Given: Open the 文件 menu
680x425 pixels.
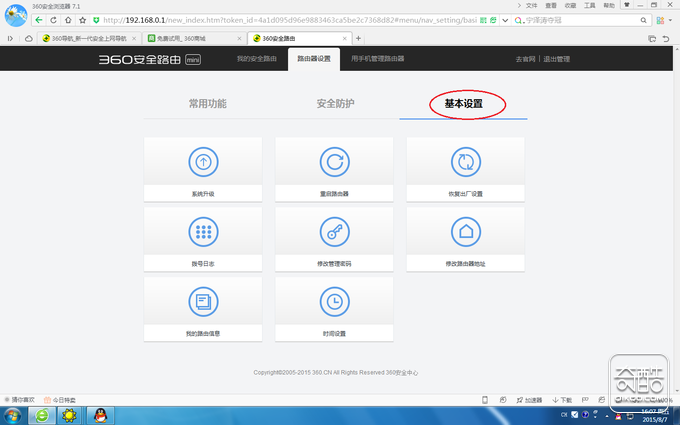Looking at the screenshot, I should point(532,6).
